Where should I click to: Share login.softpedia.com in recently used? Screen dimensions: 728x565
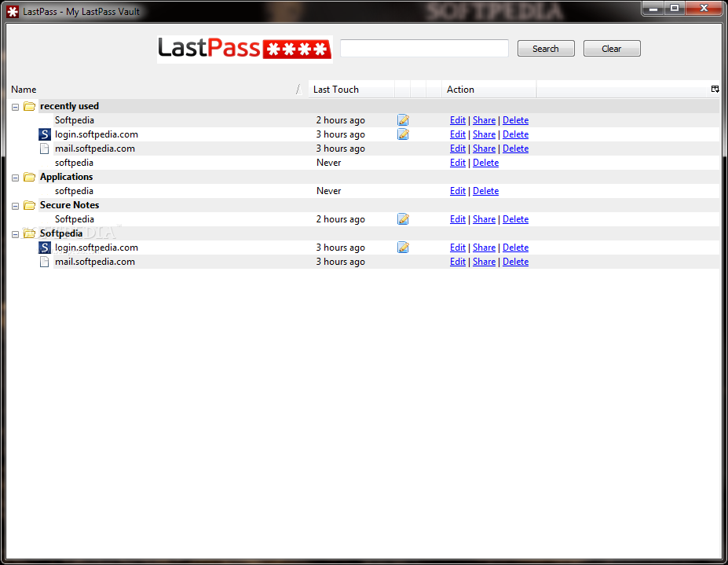[484, 134]
